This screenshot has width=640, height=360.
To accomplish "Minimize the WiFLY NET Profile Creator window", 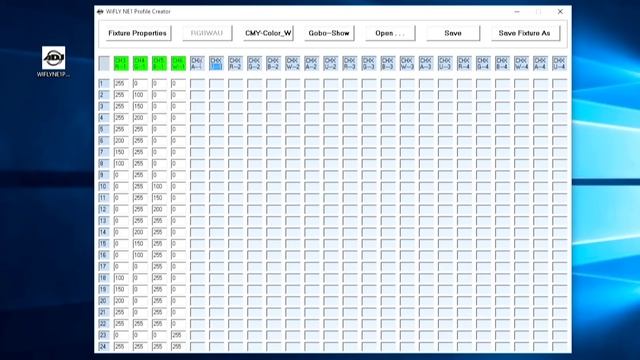I will (x=517, y=12).
